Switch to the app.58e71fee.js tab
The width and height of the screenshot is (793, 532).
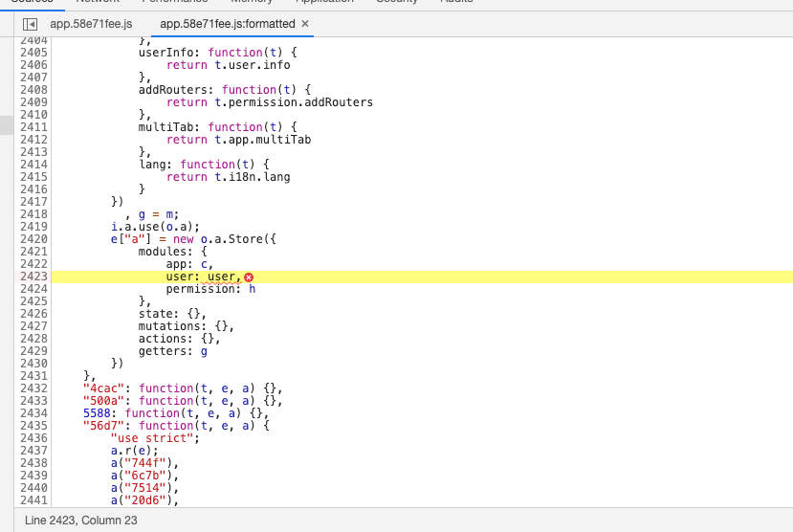point(91,24)
